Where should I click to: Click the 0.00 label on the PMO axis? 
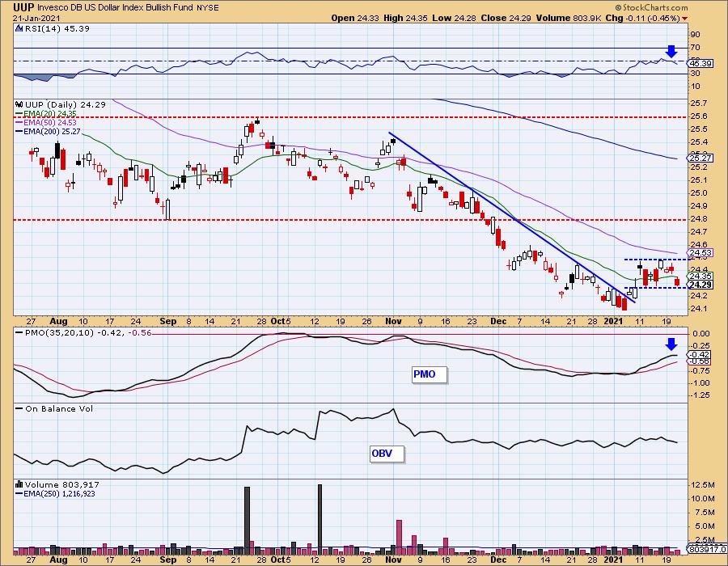tap(700, 334)
